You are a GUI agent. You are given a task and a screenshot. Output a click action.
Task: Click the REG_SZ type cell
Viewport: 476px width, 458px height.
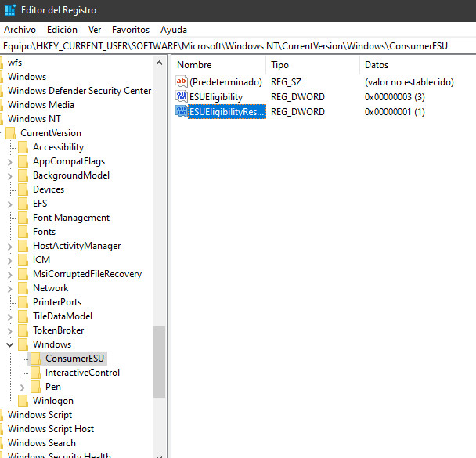click(286, 82)
